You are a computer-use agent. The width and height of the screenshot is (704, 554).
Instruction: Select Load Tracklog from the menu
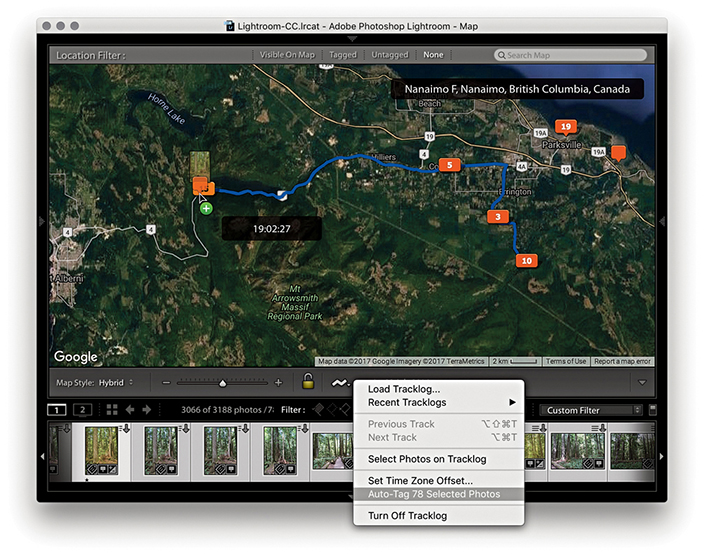[404, 389]
